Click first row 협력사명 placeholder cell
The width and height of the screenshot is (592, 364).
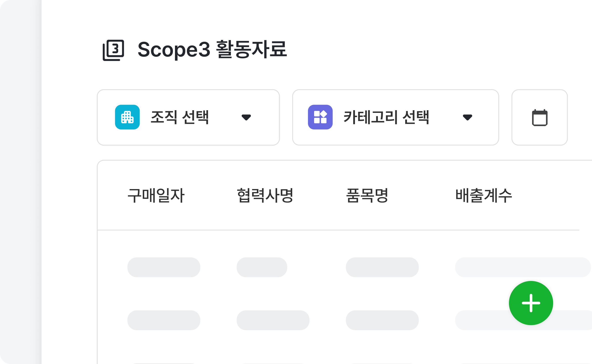coord(262,267)
